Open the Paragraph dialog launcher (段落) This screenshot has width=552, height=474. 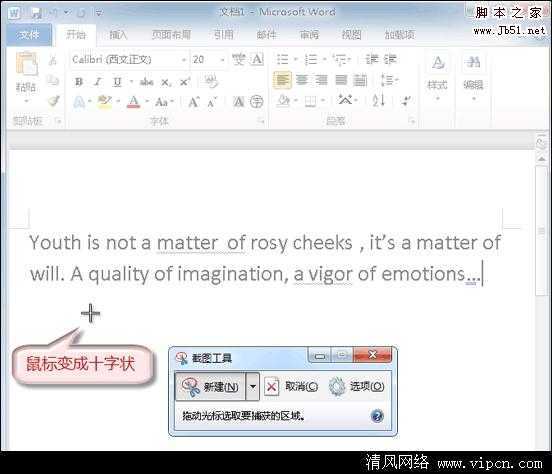point(412,121)
